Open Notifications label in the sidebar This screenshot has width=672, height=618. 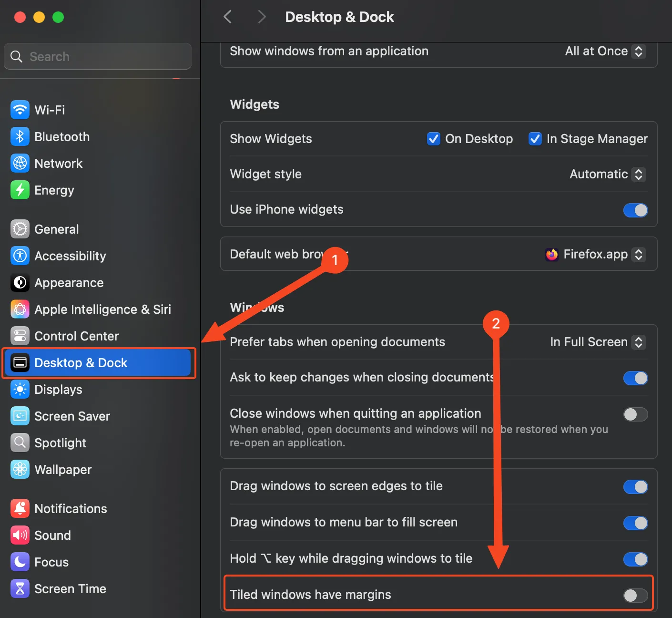coord(71,509)
